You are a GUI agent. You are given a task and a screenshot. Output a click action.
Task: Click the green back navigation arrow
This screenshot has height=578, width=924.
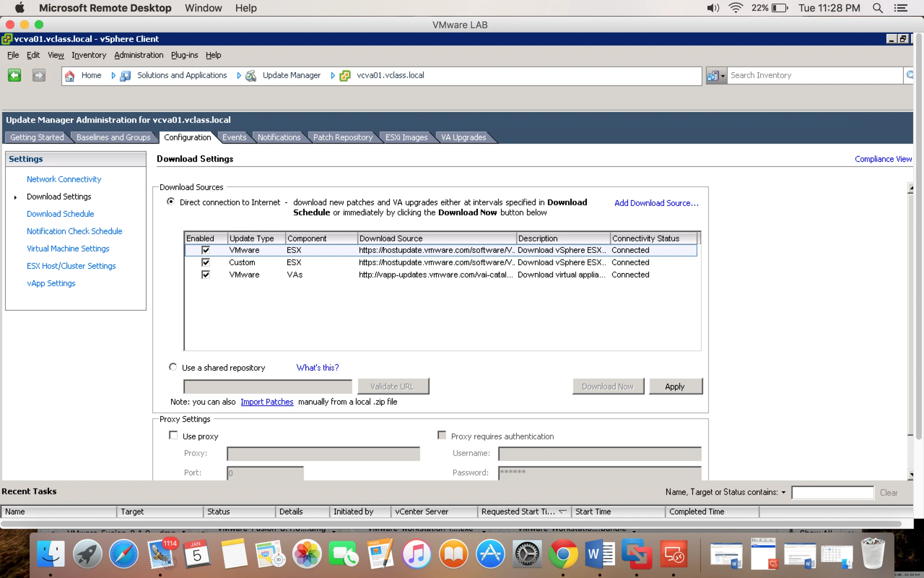14,75
